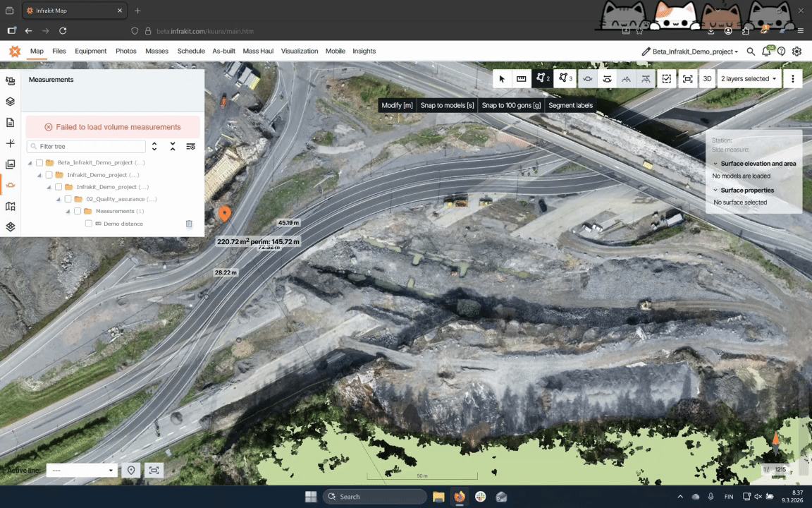Viewport: 812px width, 508px height.
Task: Open the Mass Haul menu tab
Action: click(x=258, y=52)
